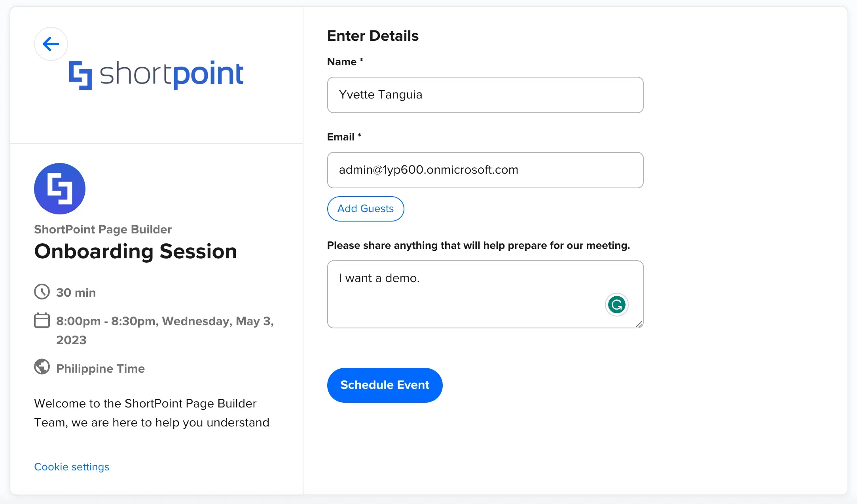Click the calendar icon beside event time

42,320
